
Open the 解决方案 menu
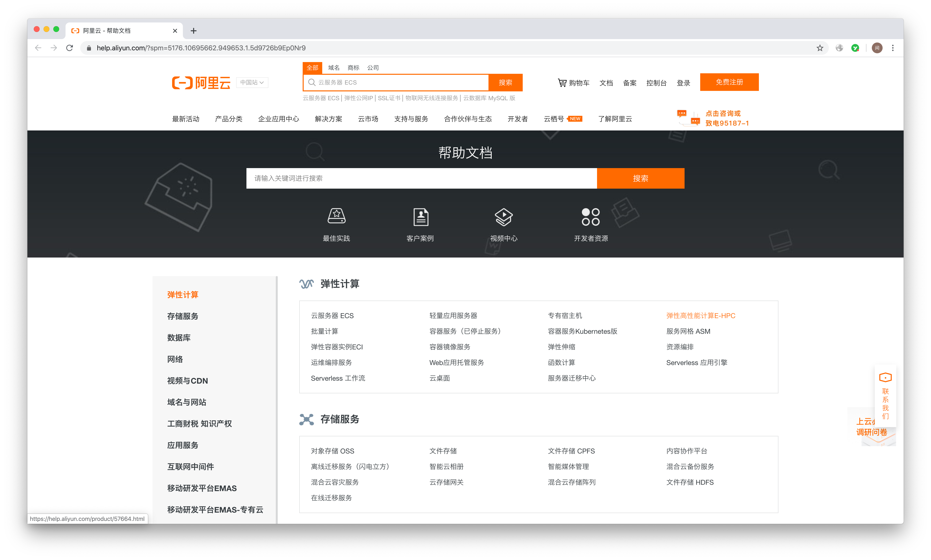(328, 119)
